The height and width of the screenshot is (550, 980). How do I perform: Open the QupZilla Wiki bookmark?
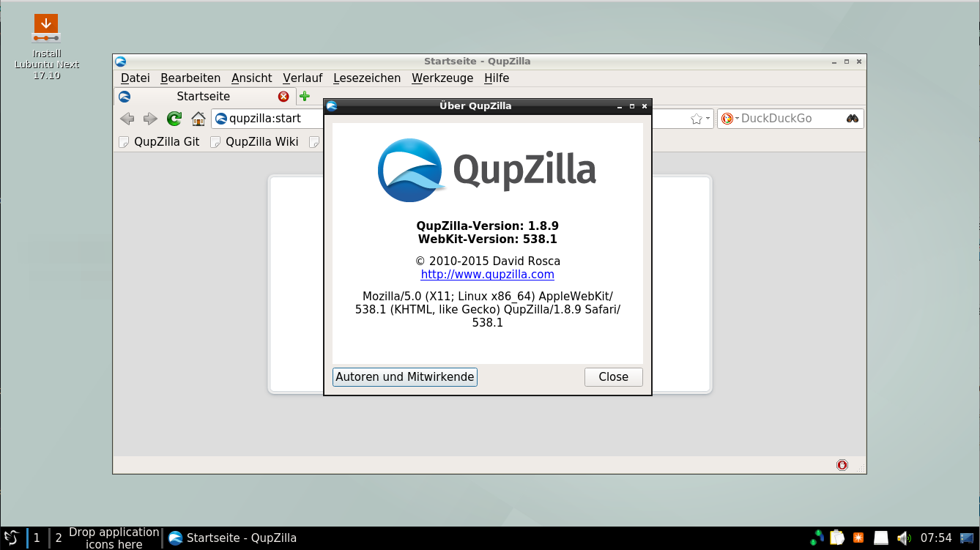[254, 142]
